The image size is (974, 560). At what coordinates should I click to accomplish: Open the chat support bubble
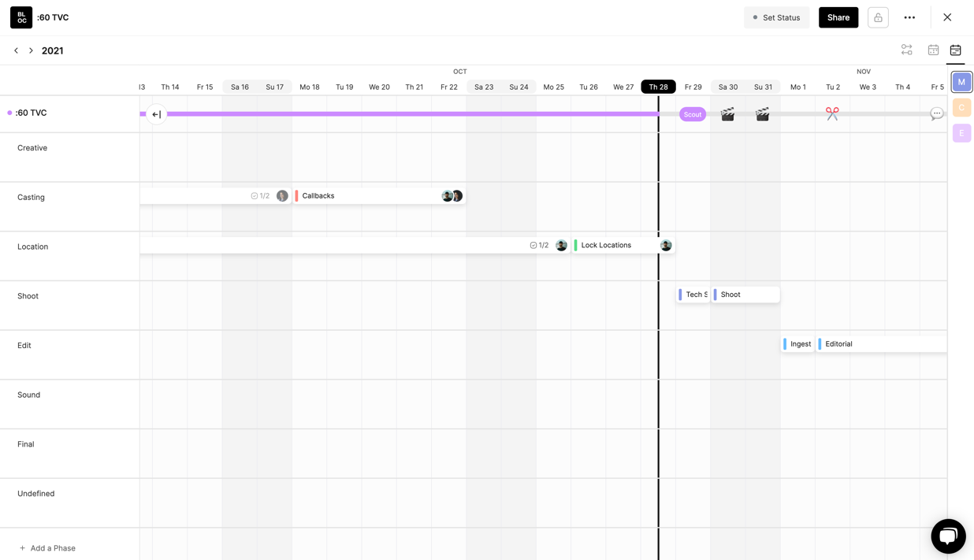click(947, 536)
